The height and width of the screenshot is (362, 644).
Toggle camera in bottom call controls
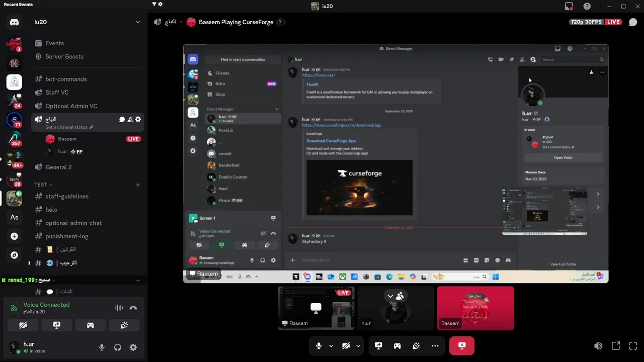(346, 346)
